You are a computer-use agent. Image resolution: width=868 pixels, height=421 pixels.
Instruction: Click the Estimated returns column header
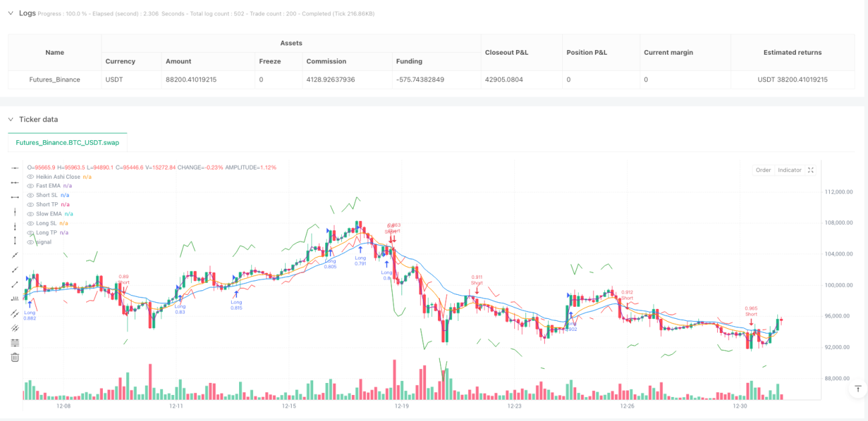(793, 52)
